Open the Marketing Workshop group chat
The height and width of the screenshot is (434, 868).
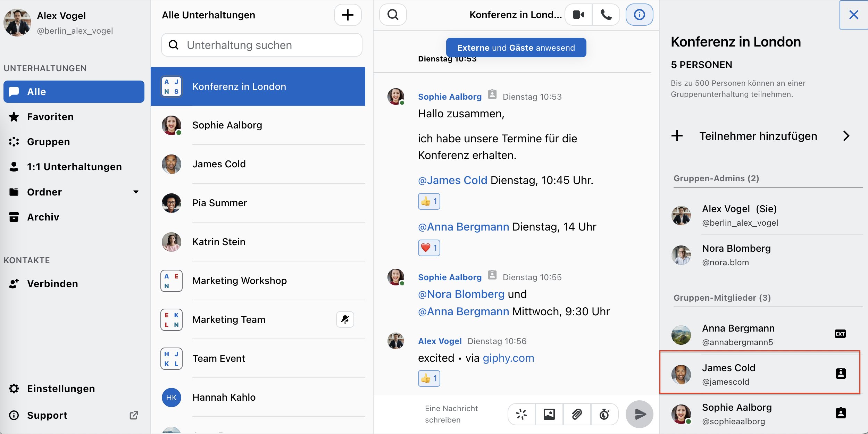coord(258,281)
